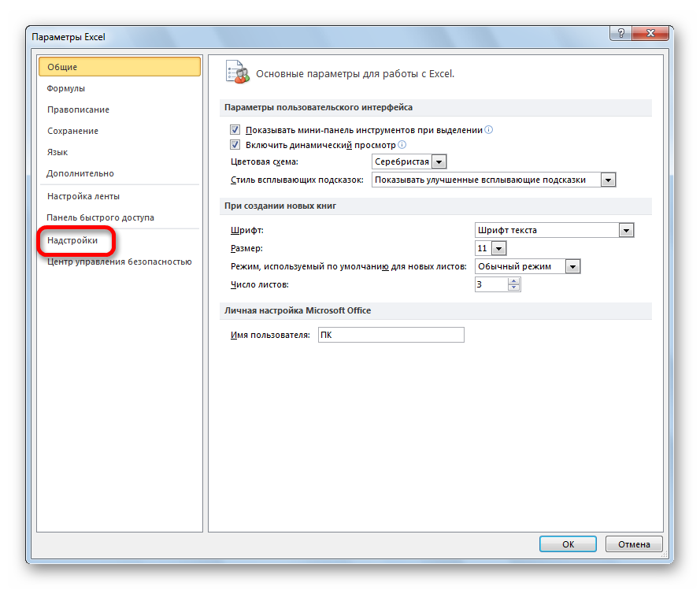Go to Центр управления безопасностью

click(x=119, y=262)
